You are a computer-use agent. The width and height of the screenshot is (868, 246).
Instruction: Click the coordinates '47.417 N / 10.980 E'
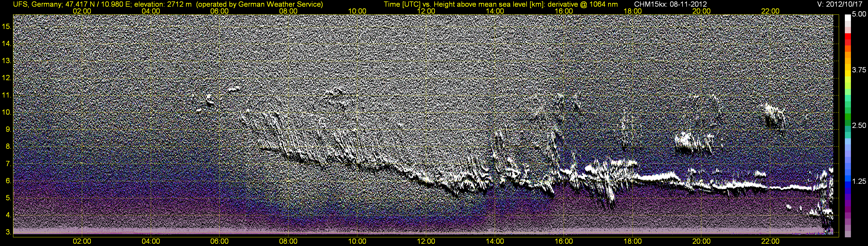point(98,4)
